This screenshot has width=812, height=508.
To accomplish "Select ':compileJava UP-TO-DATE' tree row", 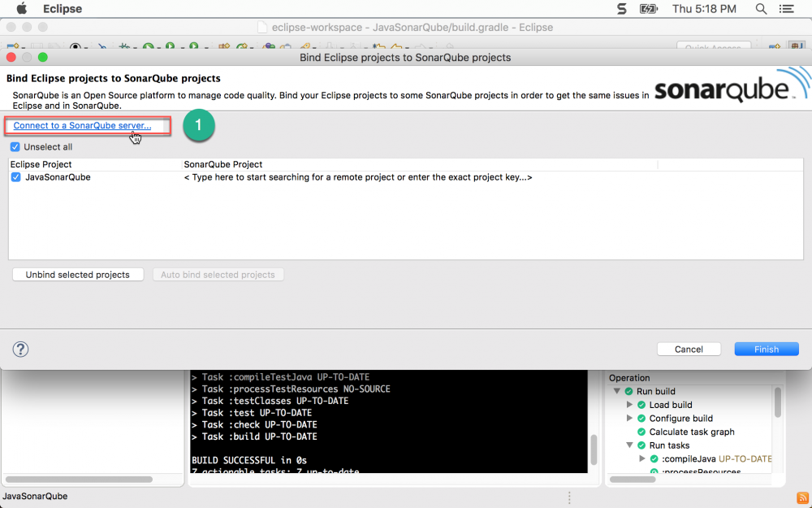I will pyautogui.click(x=717, y=458).
